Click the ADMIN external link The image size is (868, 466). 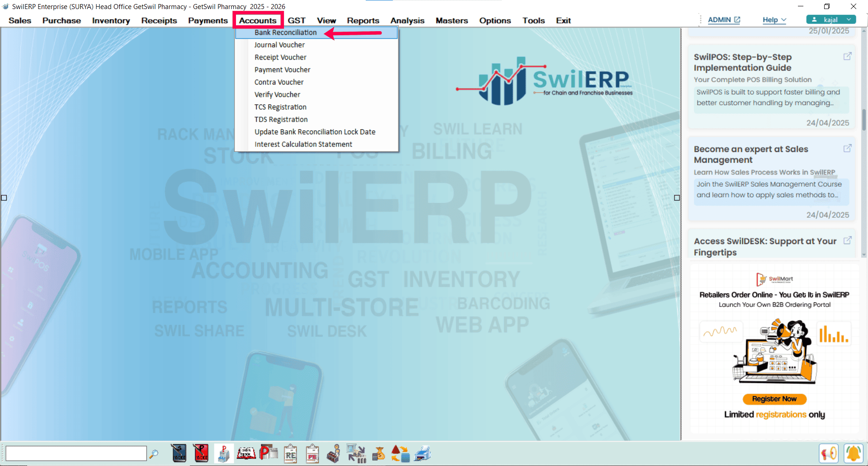[x=724, y=20]
